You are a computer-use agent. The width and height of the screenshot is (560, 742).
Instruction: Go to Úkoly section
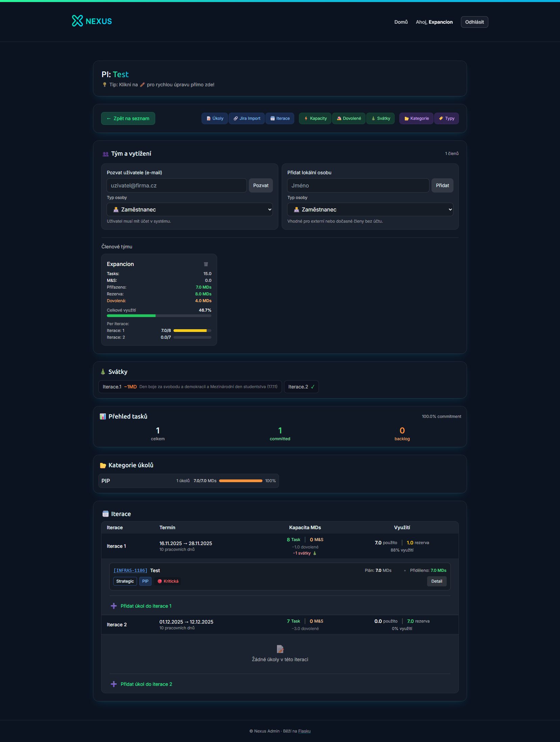[x=215, y=118]
